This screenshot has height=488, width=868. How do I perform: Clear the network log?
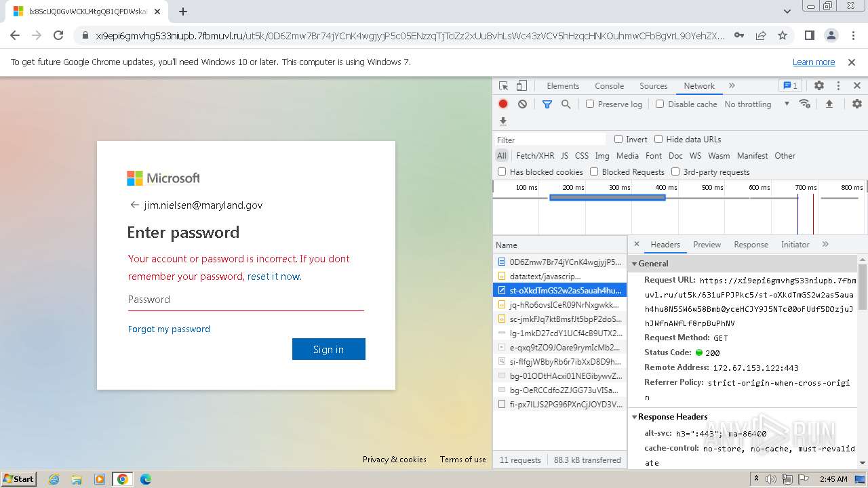[x=522, y=104]
